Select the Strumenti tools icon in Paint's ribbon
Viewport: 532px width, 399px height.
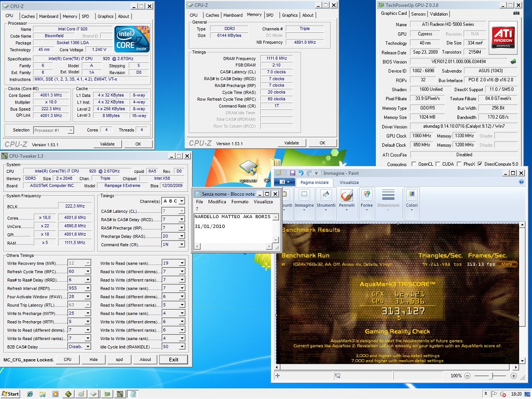pos(326,194)
